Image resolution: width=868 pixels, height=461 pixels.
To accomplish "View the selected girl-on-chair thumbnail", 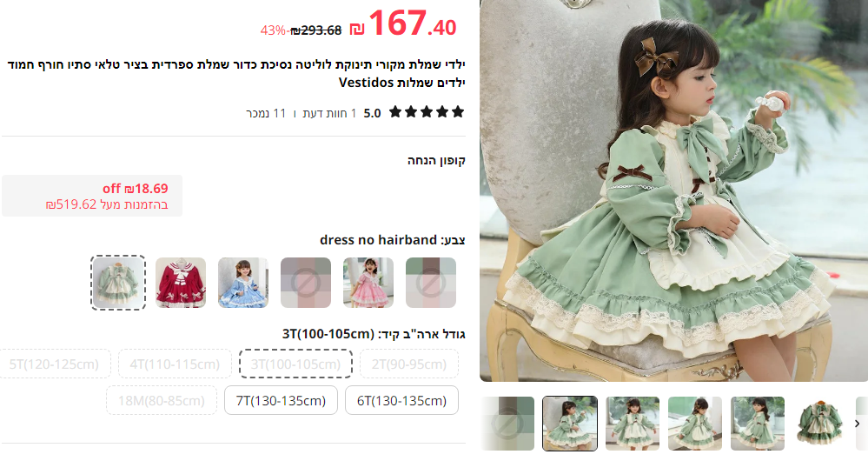I will click(x=570, y=424).
